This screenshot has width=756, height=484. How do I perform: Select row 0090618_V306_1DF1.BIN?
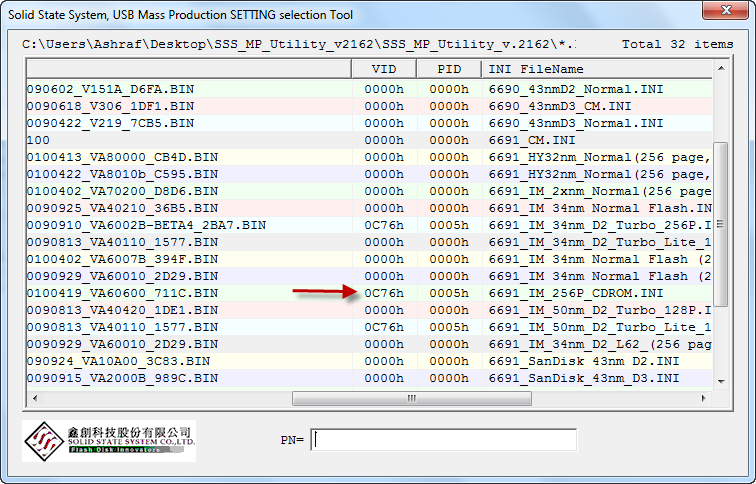(369, 106)
